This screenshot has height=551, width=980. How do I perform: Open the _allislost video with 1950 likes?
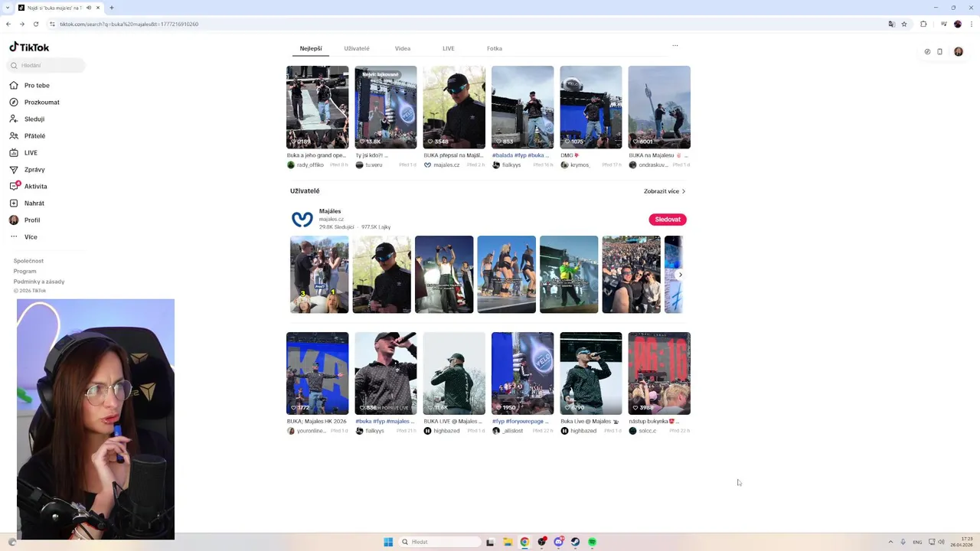[x=522, y=373]
